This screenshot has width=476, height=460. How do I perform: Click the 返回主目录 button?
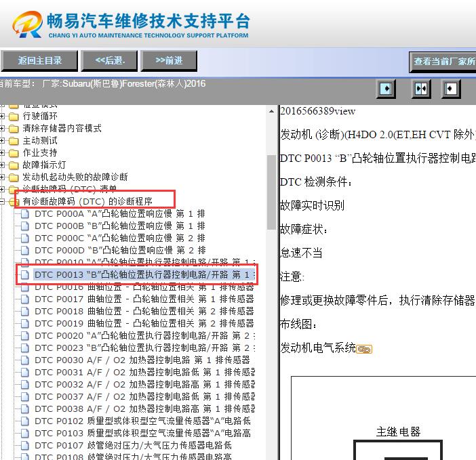pos(39,61)
